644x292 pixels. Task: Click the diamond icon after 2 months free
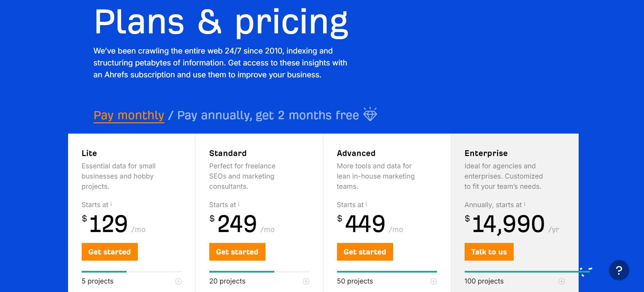370,115
